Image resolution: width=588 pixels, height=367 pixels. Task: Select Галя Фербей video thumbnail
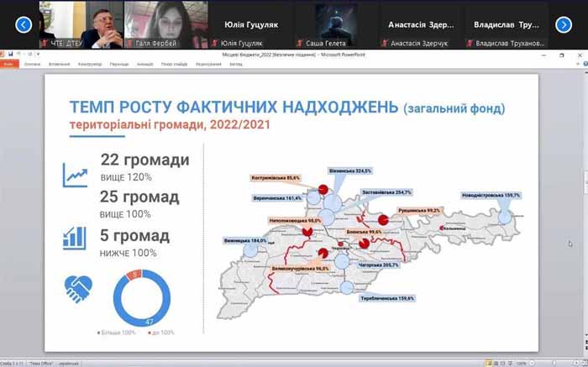(x=166, y=24)
